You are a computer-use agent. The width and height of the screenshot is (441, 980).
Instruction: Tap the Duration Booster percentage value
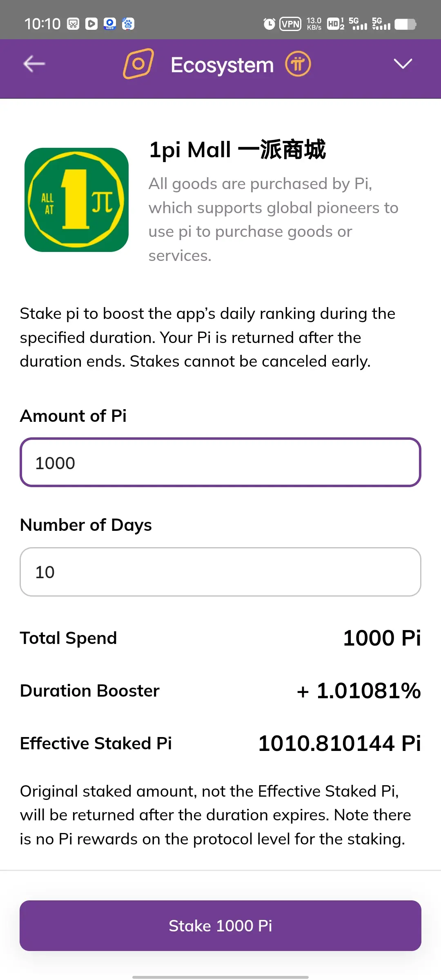[359, 691]
